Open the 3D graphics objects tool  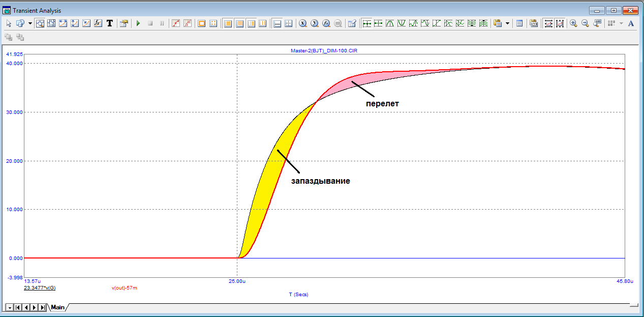[21, 23]
